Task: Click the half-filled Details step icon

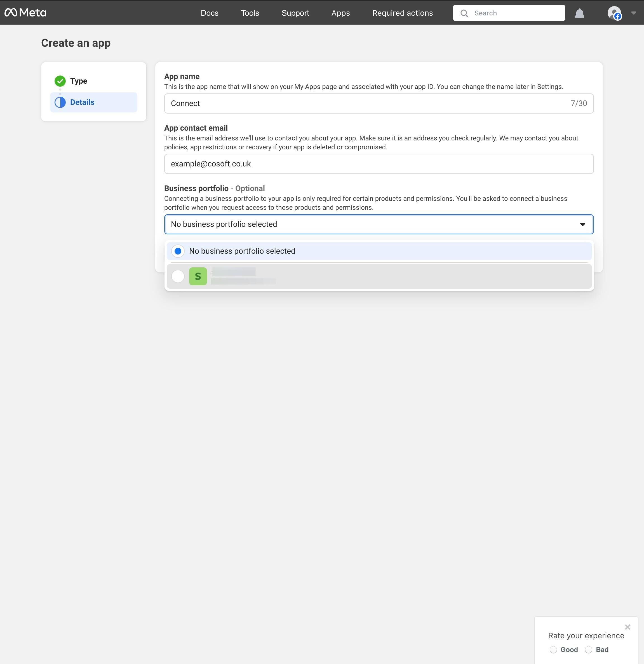Action: coord(60,102)
